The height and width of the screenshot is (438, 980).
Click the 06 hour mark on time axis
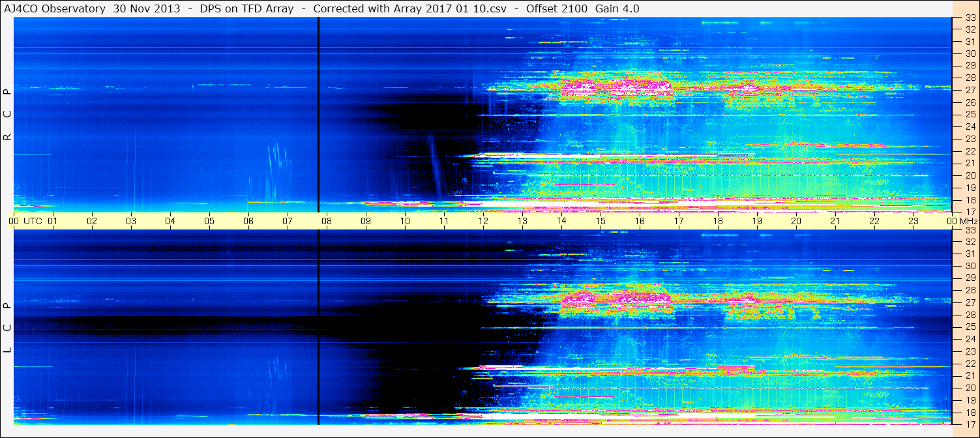point(248,221)
